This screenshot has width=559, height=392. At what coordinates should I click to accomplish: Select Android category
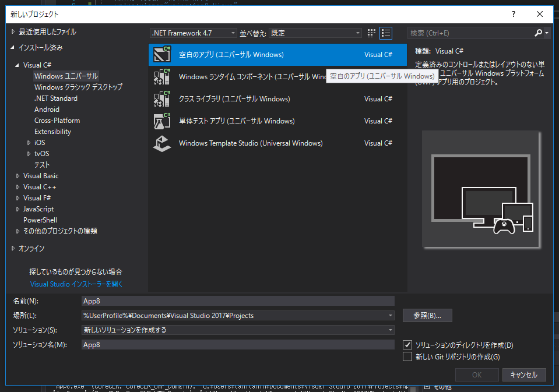(x=47, y=110)
